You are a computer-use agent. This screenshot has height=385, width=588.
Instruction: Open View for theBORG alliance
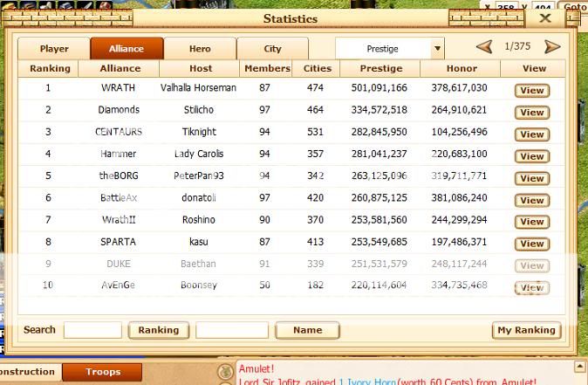pos(531,178)
